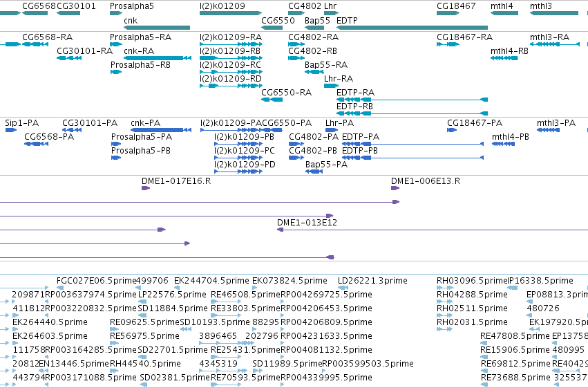Select the Bap55-RA transcript label
Image resolution: width=588 pixels, height=388 pixels.
[326, 65]
